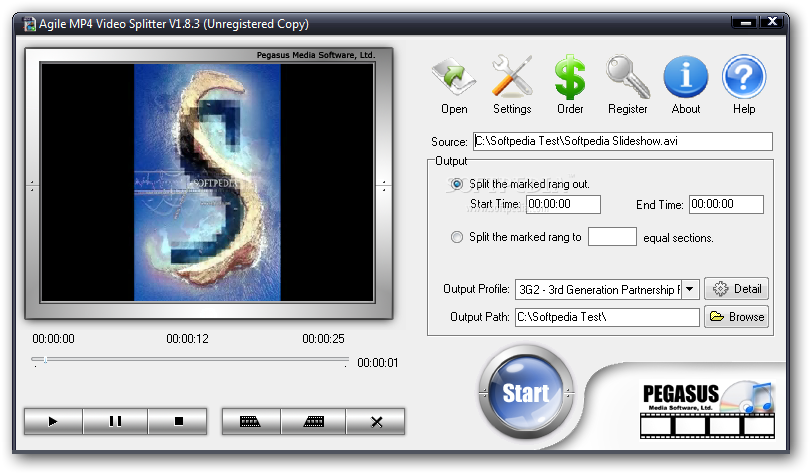Set mark-in start point button

tap(251, 422)
